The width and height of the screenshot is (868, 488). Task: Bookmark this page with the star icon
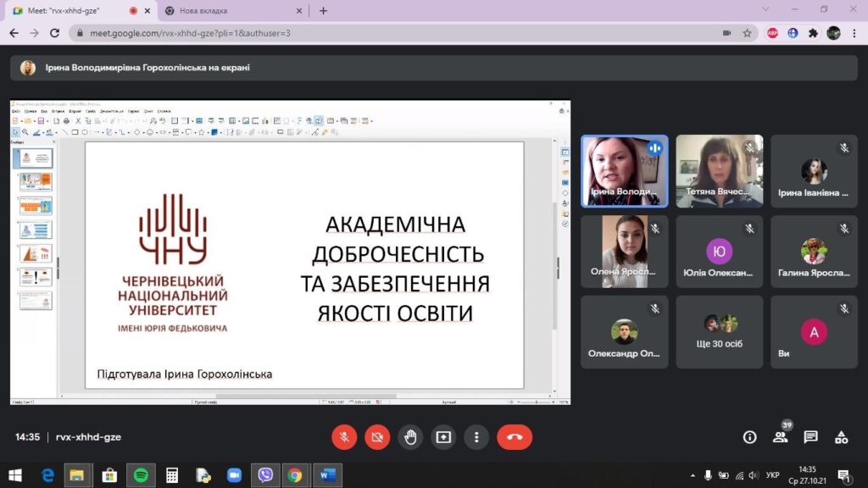coord(747,33)
